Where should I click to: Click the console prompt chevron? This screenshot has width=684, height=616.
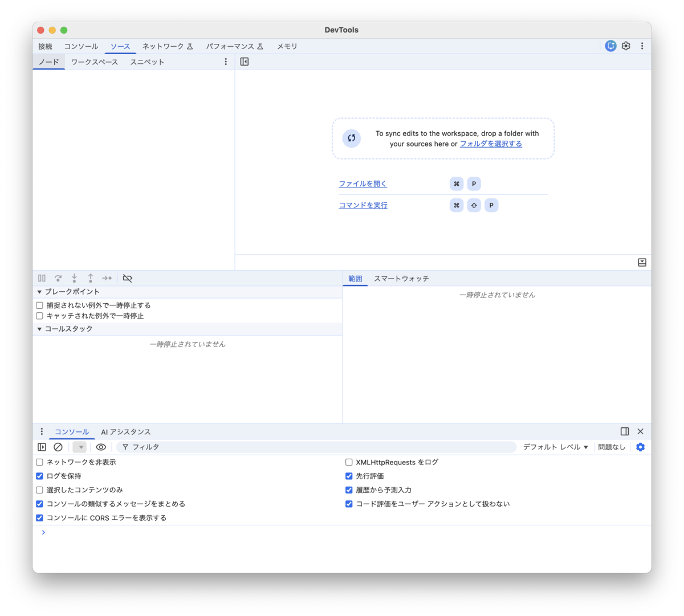(43, 532)
